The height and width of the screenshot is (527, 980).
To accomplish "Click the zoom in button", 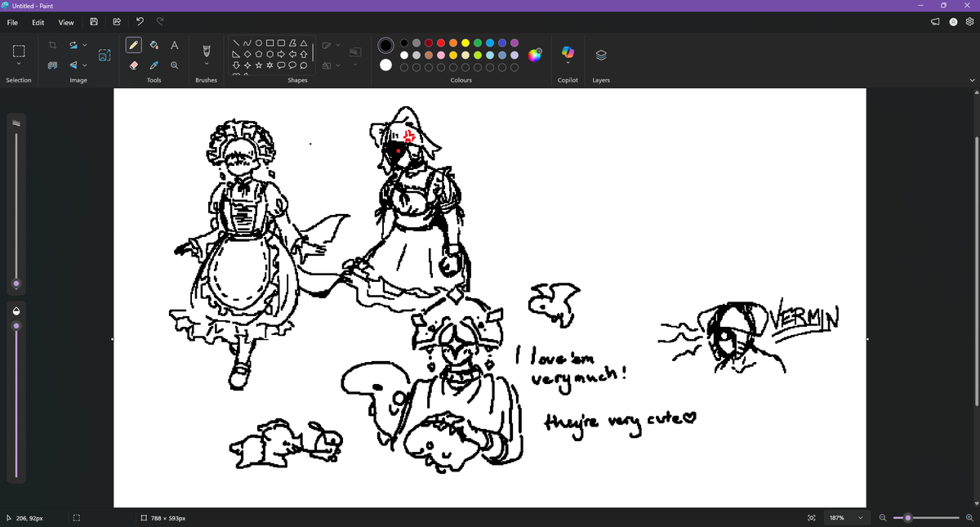I will coord(969,518).
